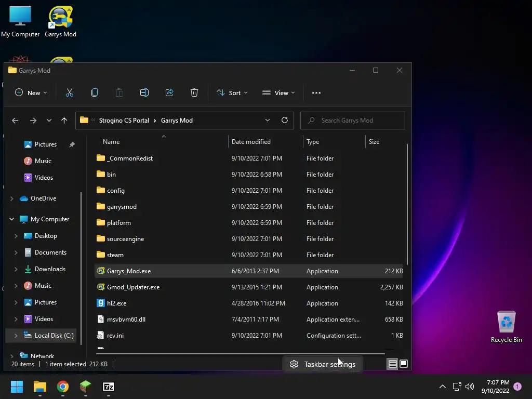Select Documents under My Computer

(50, 252)
